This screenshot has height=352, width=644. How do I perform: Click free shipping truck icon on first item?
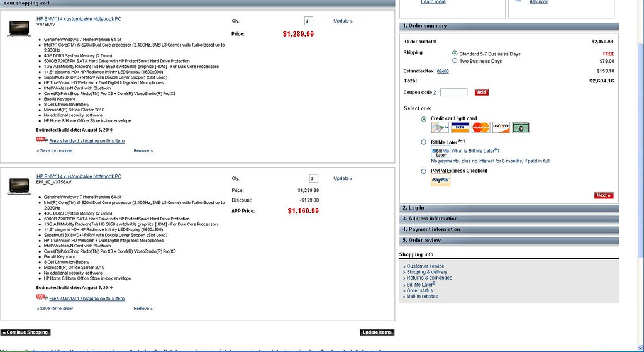42,140
